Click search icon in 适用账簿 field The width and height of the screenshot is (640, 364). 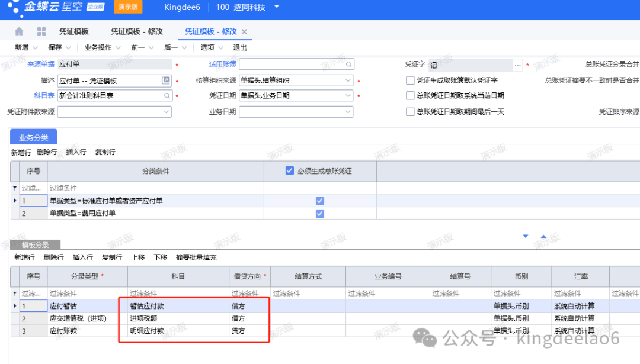349,65
